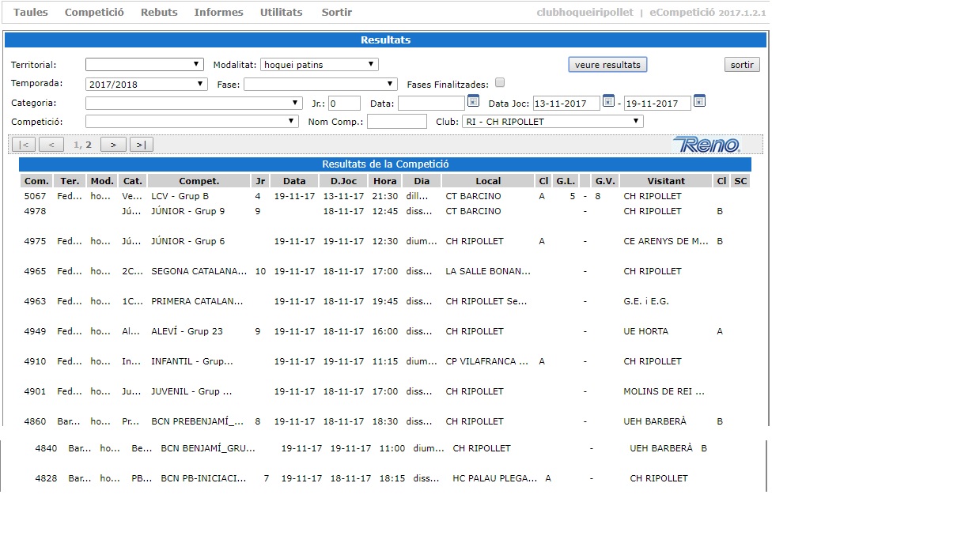Go to last page of results
Viewport: 980px width, 551px height.
tap(142, 145)
